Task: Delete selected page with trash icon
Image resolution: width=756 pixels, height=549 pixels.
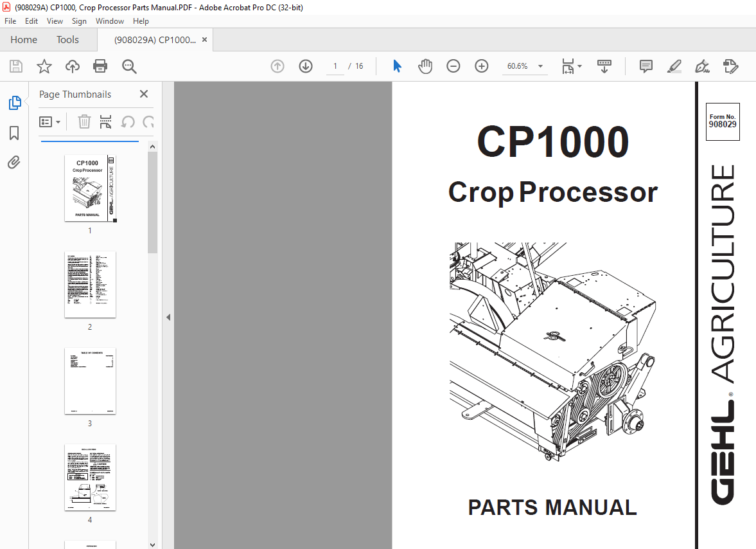Action: tap(84, 122)
